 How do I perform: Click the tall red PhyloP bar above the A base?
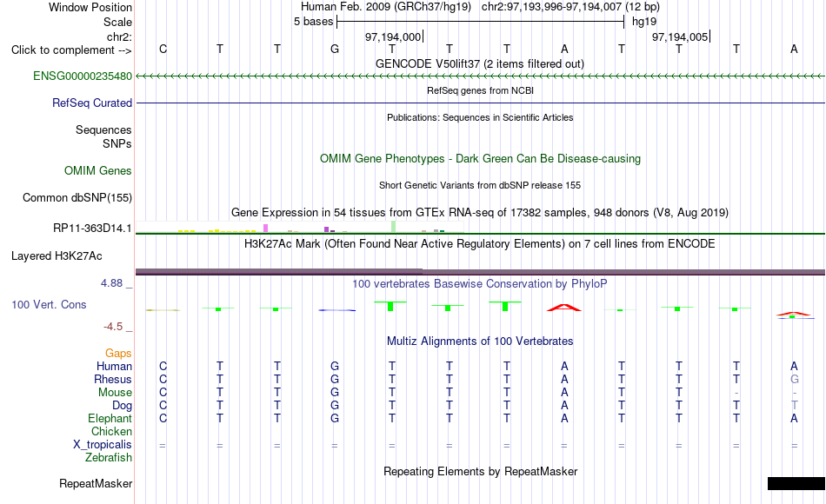pyautogui.click(x=564, y=308)
